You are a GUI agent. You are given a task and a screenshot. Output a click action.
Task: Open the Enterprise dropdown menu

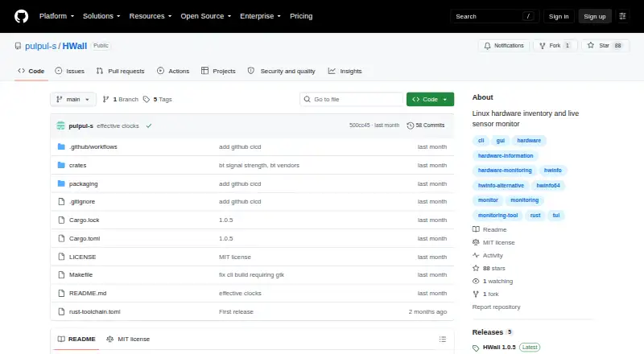coord(260,16)
